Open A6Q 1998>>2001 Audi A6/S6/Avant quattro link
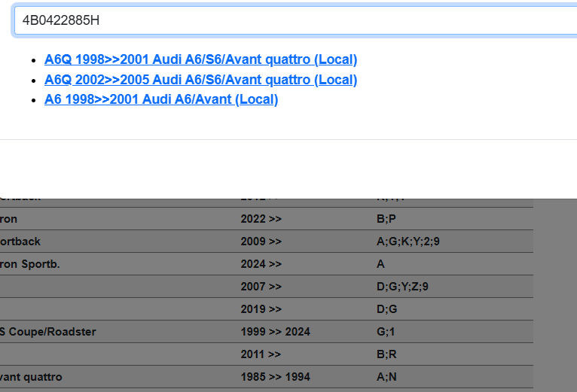Image resolution: width=577 pixels, height=392 pixels. pos(200,60)
